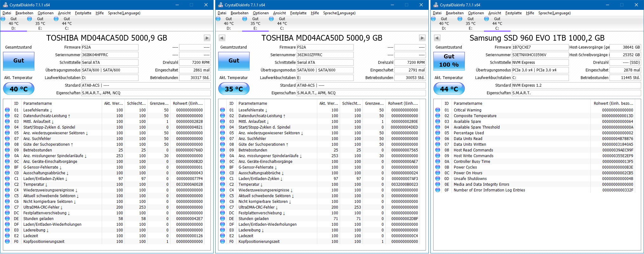Select drive D: status orb in Samsung window
Screen dimensions: 644x254
pos(434,19)
